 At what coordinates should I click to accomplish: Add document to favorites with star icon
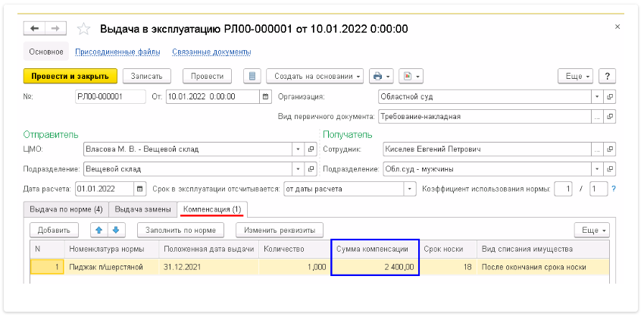coord(83,29)
